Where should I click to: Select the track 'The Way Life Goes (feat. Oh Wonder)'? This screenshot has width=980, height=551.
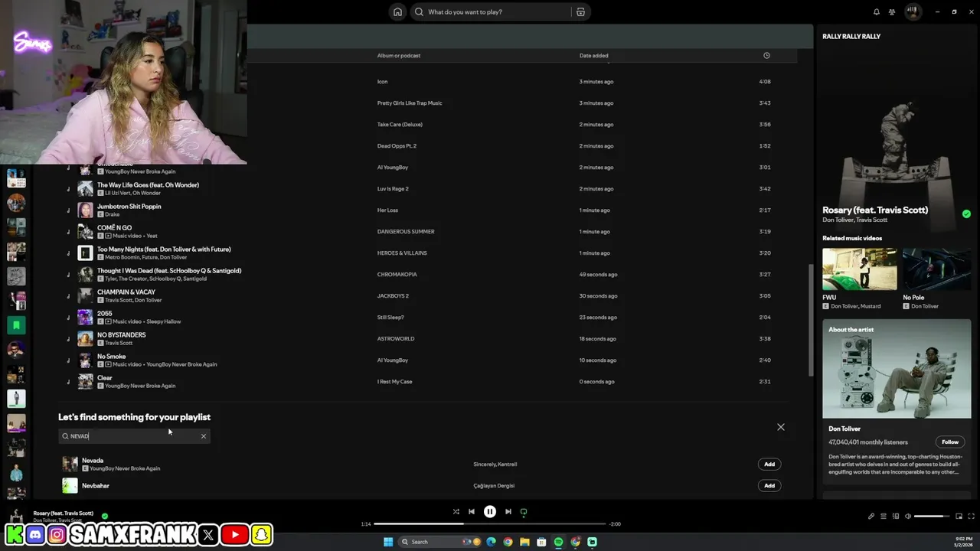148,185
